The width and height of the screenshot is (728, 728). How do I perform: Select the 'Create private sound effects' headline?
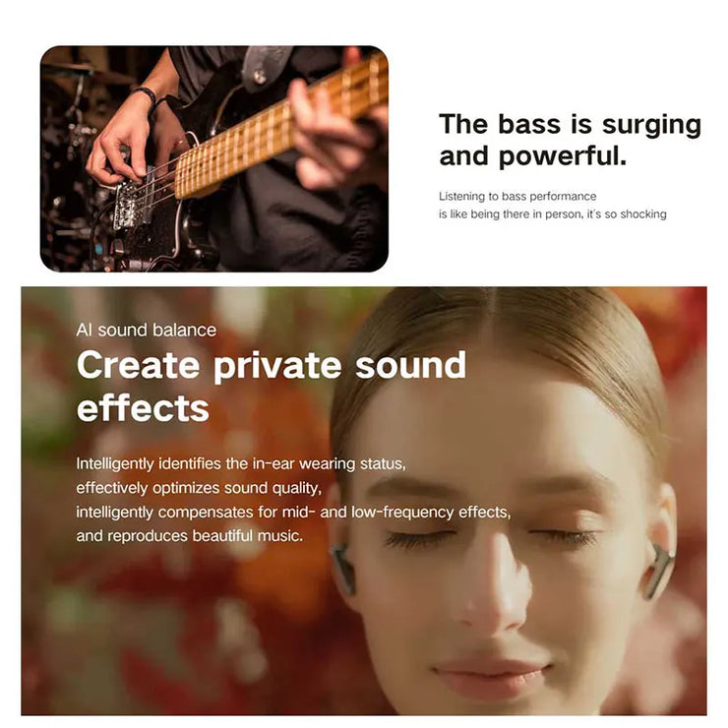[272, 387]
